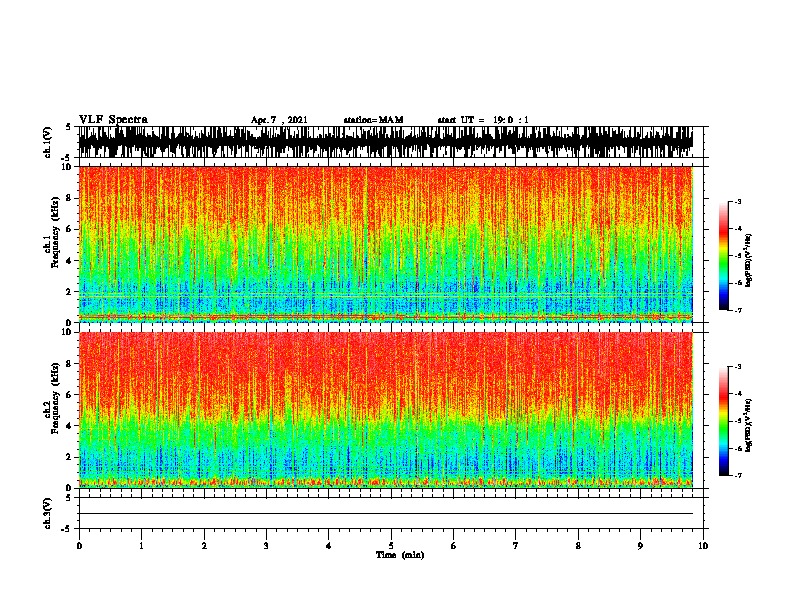Click inside the ch.2 frequency spectrogram
The width and height of the screenshot is (792, 612).
[385, 410]
